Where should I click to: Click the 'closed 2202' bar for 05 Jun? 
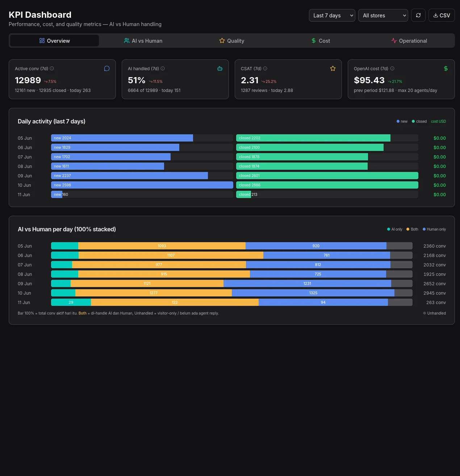pos(313,138)
